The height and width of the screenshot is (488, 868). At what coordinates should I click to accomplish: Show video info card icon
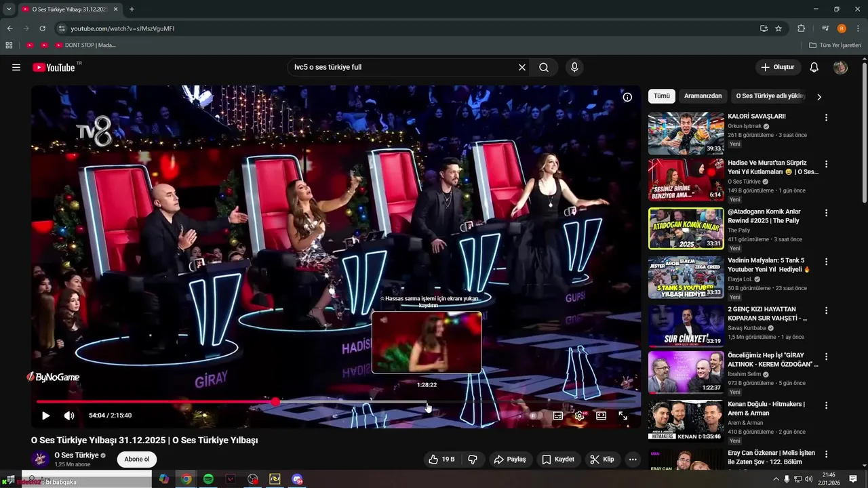627,97
